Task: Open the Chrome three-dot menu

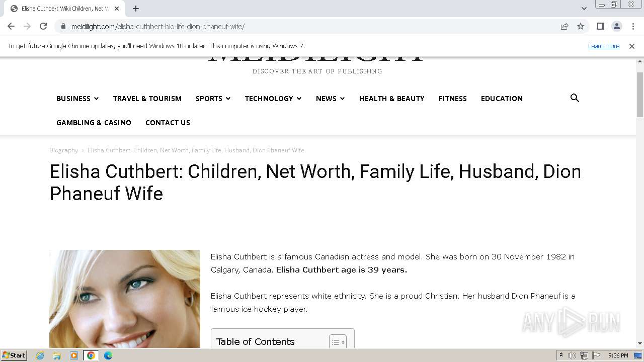Action: [633, 26]
